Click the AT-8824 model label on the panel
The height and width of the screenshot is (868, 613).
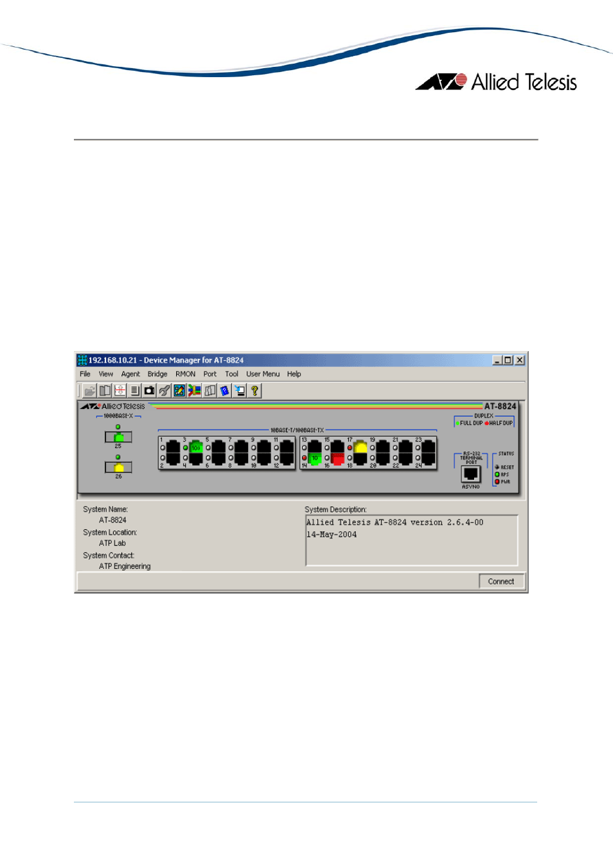click(501, 406)
